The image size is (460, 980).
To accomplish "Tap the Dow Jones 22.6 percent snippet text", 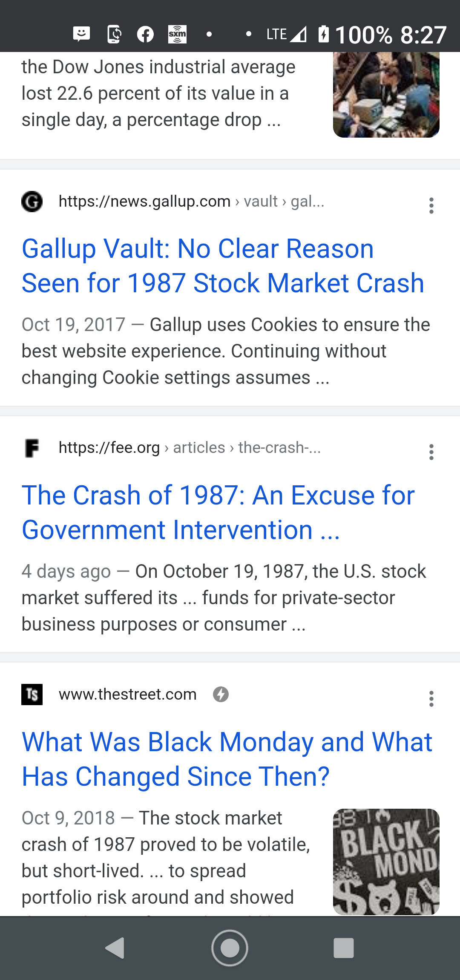I will tap(158, 93).
